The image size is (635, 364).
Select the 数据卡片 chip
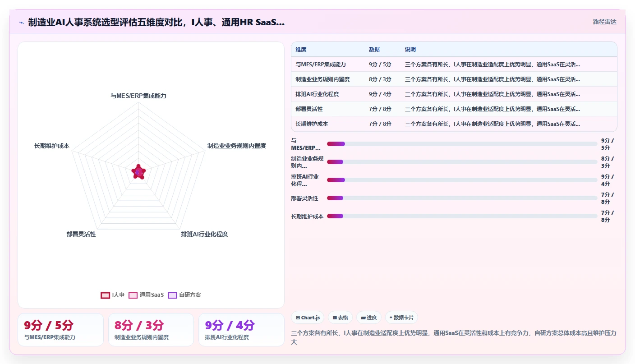(401, 318)
